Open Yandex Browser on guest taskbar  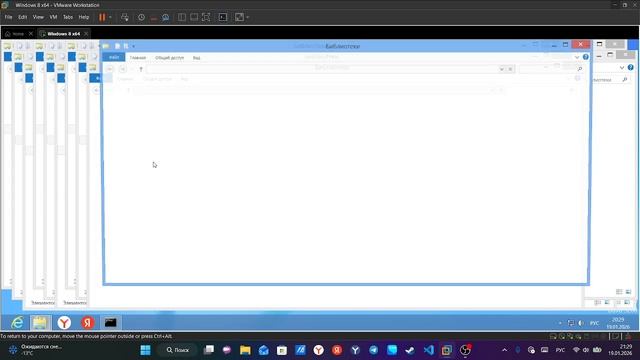(x=64, y=322)
